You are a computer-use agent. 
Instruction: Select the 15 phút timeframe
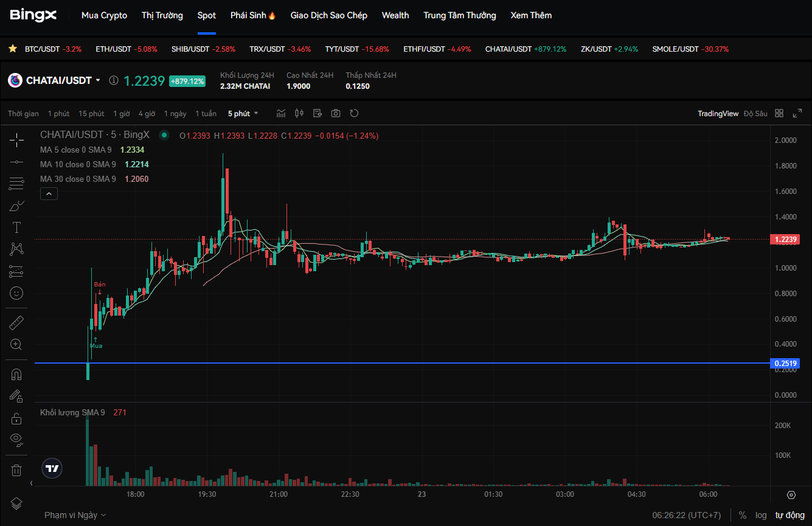91,114
